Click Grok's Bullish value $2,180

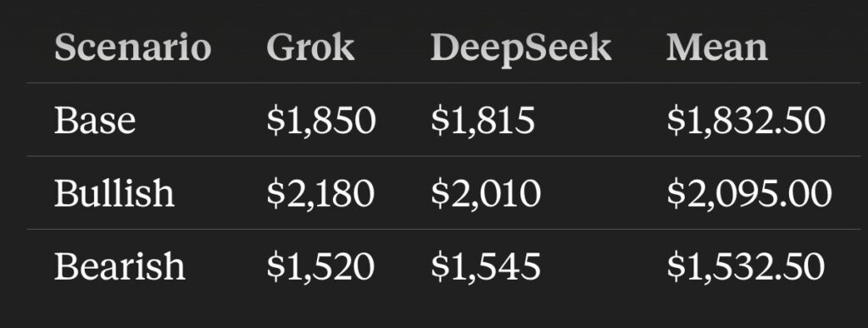(x=320, y=193)
